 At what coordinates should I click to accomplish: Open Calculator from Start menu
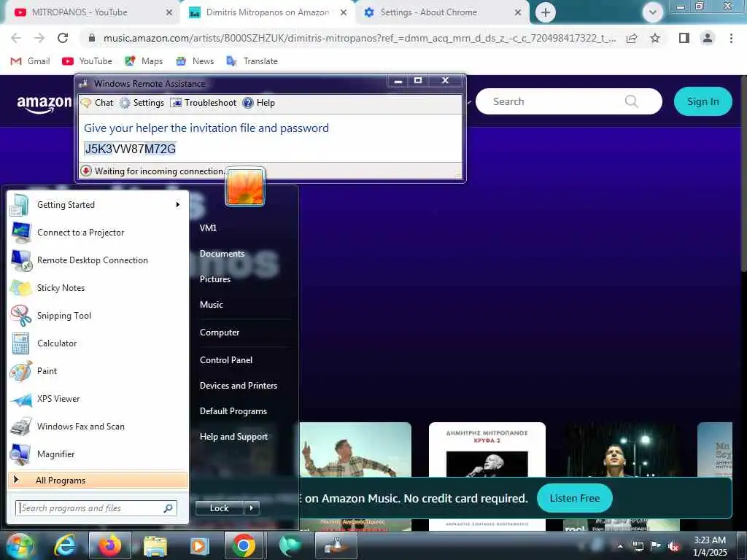click(x=98, y=343)
